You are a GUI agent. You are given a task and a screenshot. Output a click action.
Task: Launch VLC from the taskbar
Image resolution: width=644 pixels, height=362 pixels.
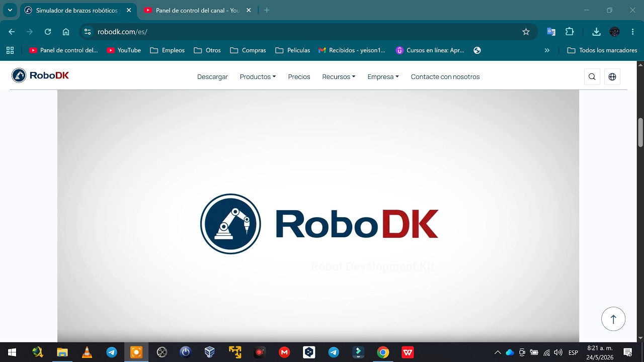(87, 352)
